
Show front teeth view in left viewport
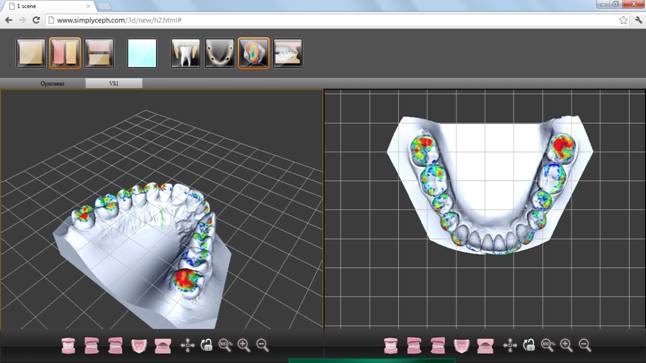point(68,345)
